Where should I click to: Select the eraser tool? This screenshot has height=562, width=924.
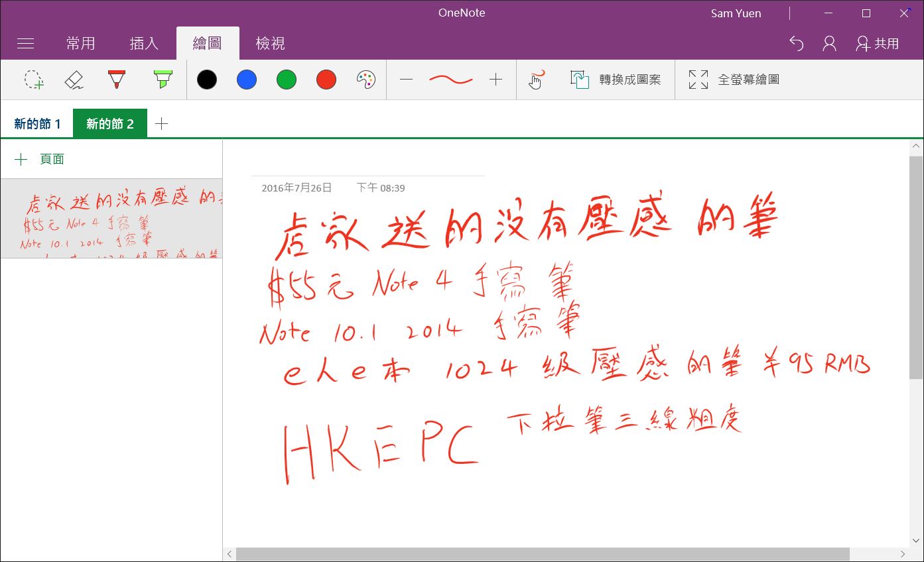click(74, 80)
